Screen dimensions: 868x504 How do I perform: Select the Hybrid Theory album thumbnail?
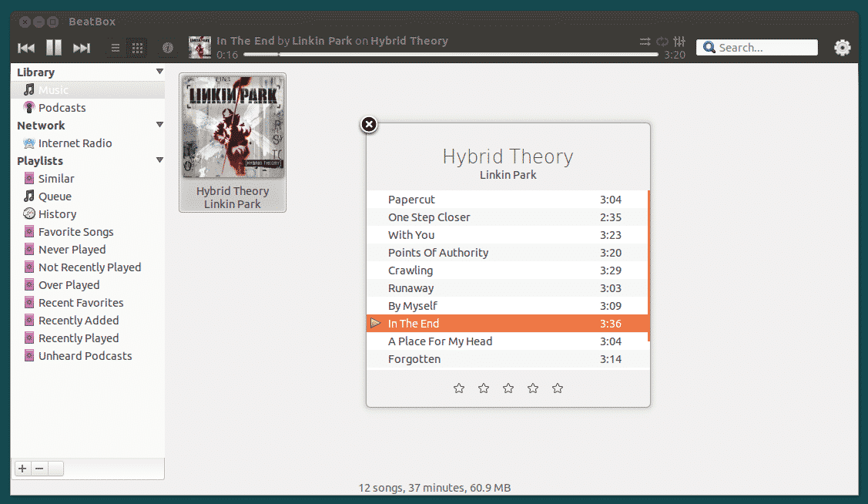coord(233,143)
